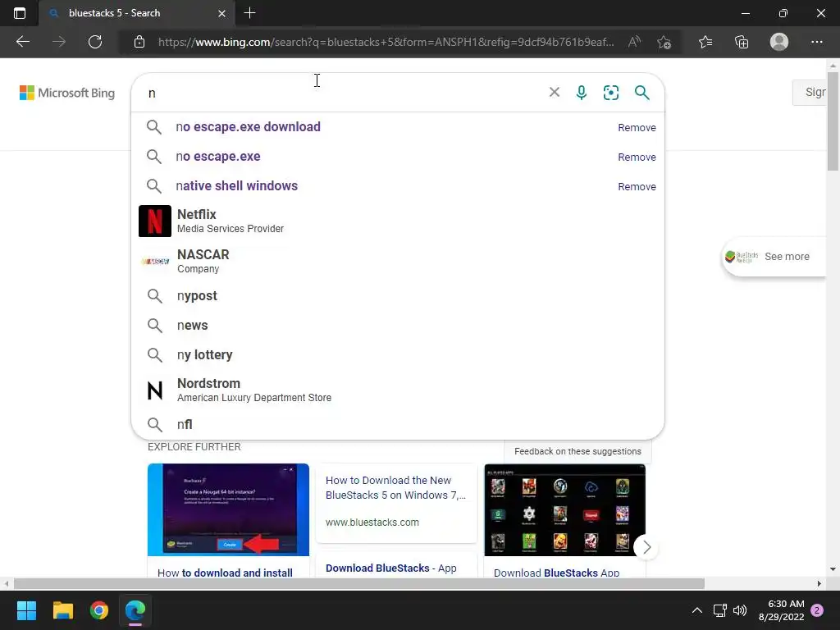The height and width of the screenshot is (630, 840).
Task: Close the bluestacks 5 - Search tab
Action: pos(221,13)
